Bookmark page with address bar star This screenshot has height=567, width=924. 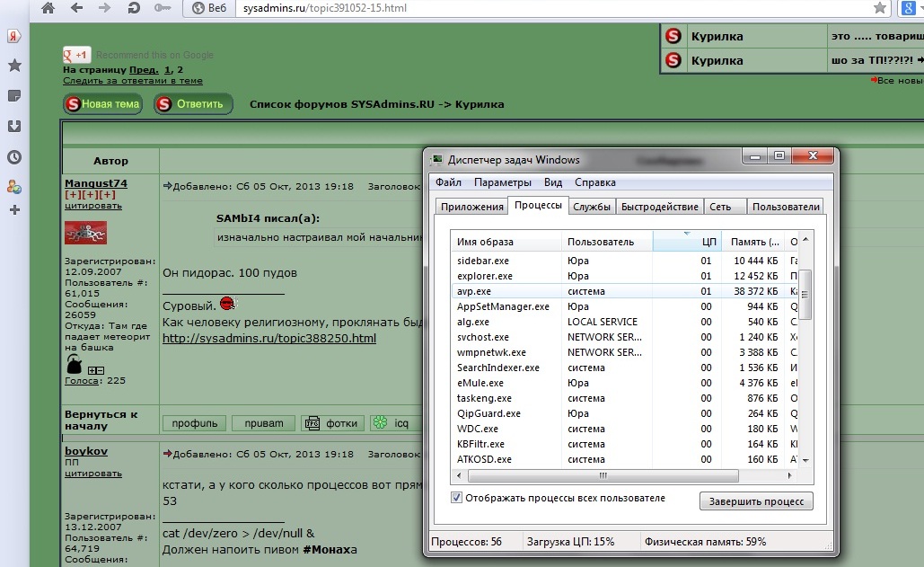[880, 8]
